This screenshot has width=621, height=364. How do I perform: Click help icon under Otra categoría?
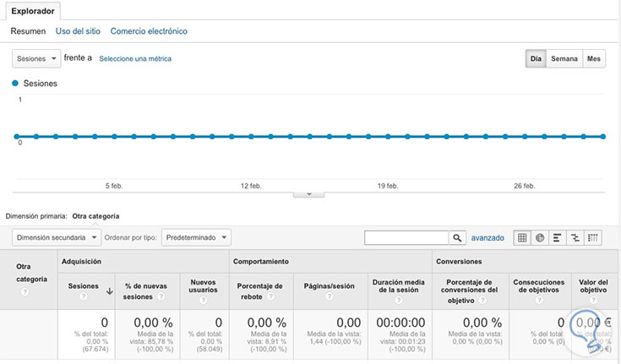click(x=25, y=292)
